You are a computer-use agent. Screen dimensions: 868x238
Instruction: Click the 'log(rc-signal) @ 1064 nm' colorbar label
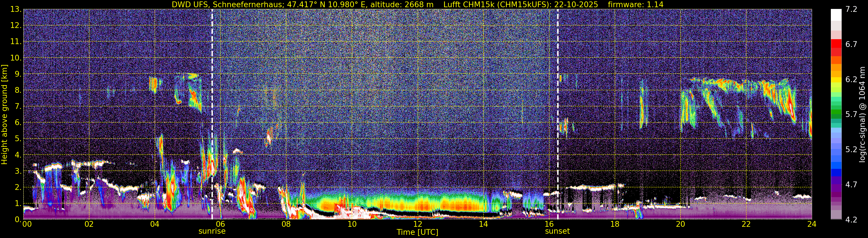[862, 114]
